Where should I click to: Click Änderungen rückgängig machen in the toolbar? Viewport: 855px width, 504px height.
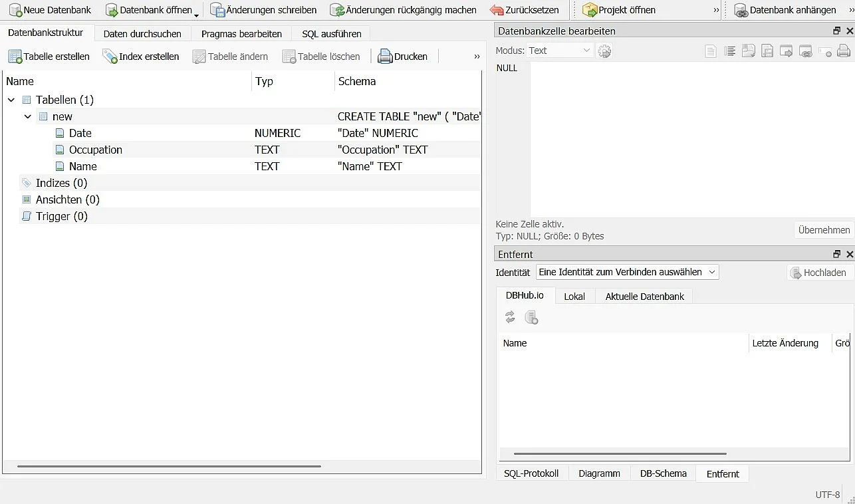point(404,10)
